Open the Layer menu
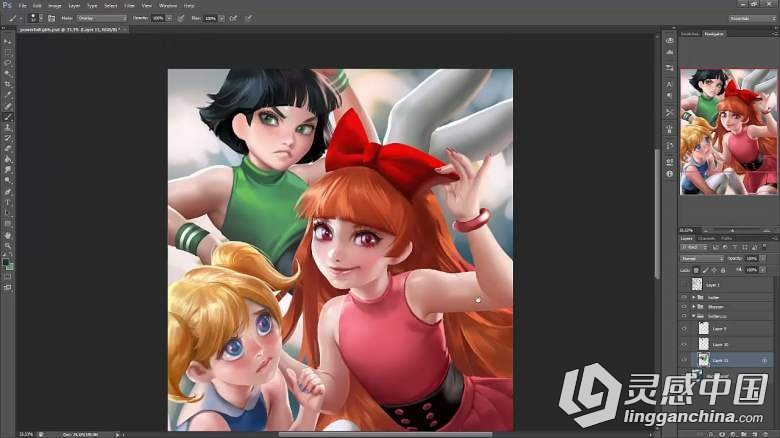Image resolution: width=780 pixels, height=438 pixels. click(74, 5)
